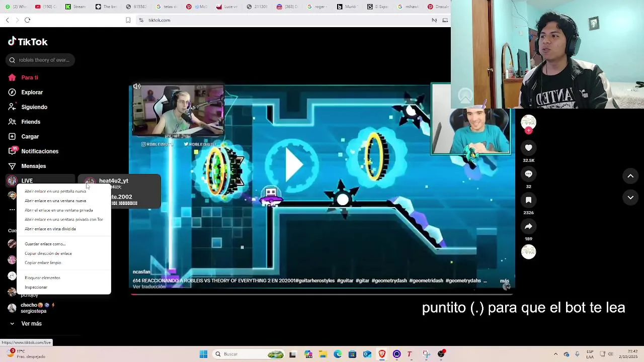Click the TikTok search box
This screenshot has height=362, width=644.
41,60
